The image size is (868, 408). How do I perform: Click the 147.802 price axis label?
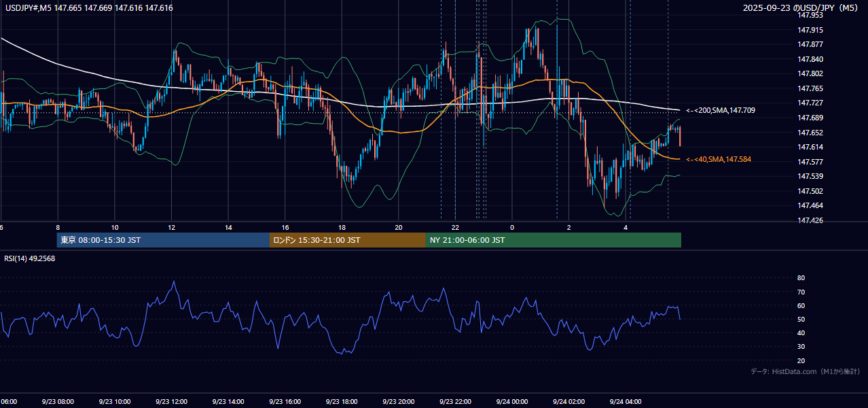[811, 73]
